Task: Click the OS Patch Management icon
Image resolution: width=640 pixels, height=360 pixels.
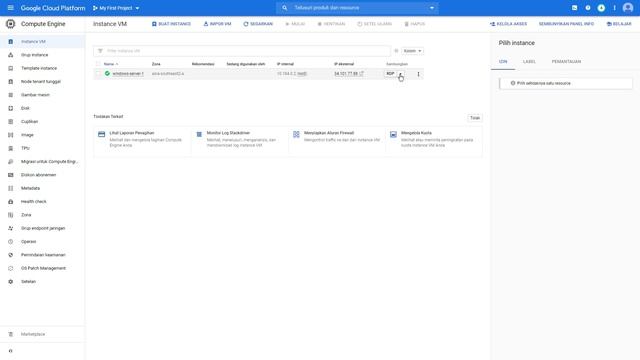Action: coord(11,268)
